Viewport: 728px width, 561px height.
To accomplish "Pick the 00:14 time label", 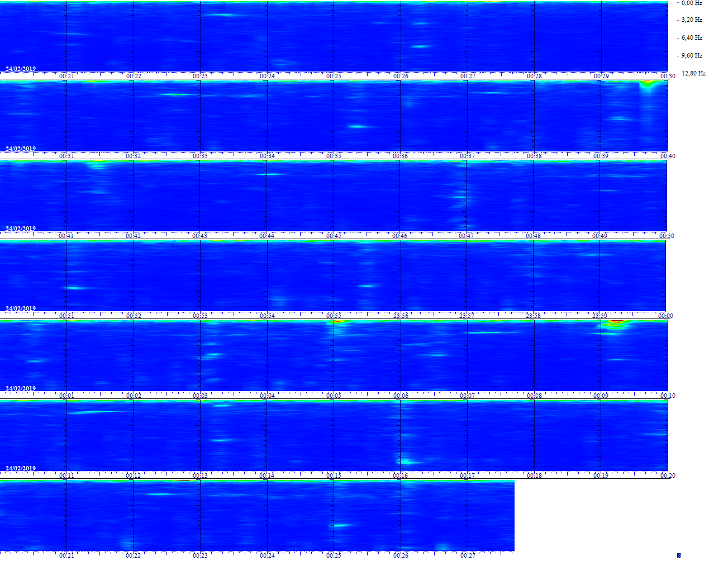I will coord(267,476).
